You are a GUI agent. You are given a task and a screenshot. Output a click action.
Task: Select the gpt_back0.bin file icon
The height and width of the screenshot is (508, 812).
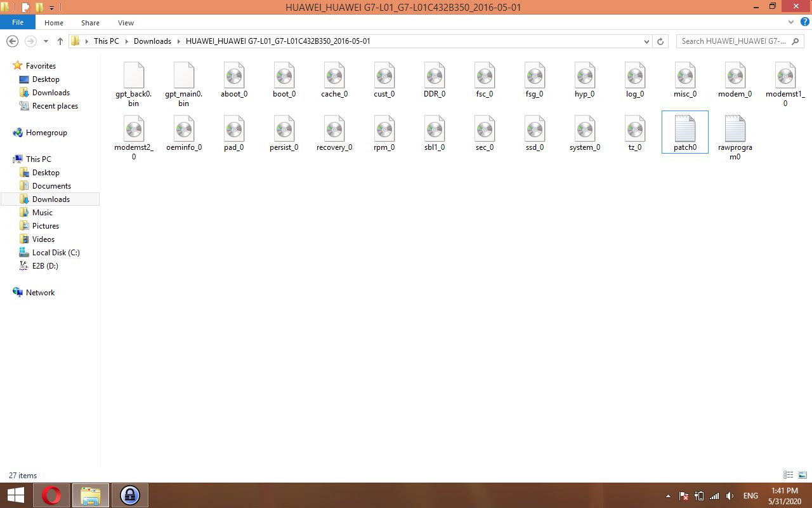[134, 75]
